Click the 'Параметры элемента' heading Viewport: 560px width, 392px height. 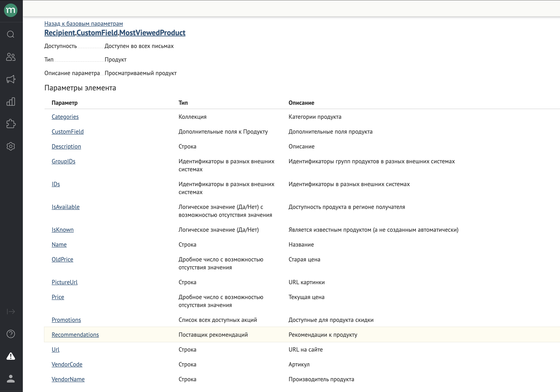pyautogui.click(x=80, y=88)
